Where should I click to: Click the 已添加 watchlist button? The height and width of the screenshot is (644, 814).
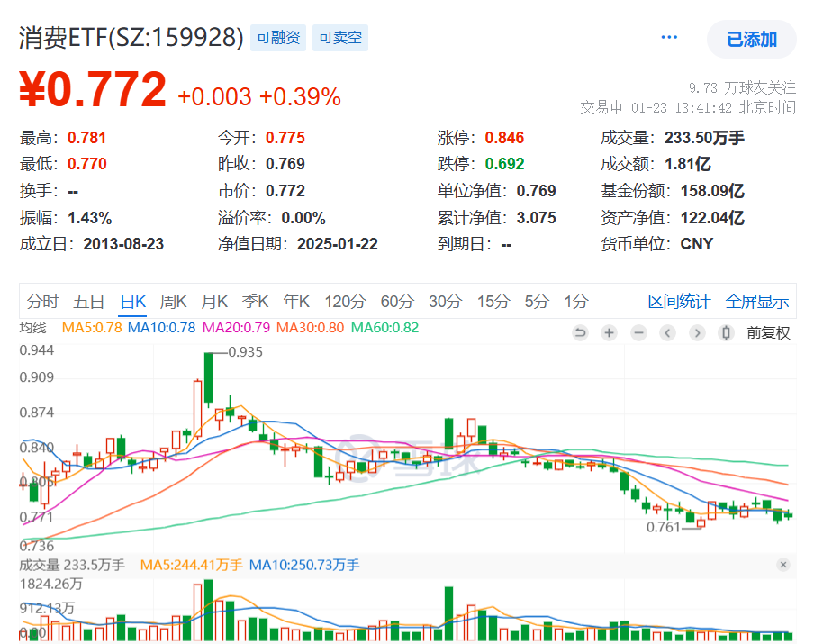click(751, 39)
